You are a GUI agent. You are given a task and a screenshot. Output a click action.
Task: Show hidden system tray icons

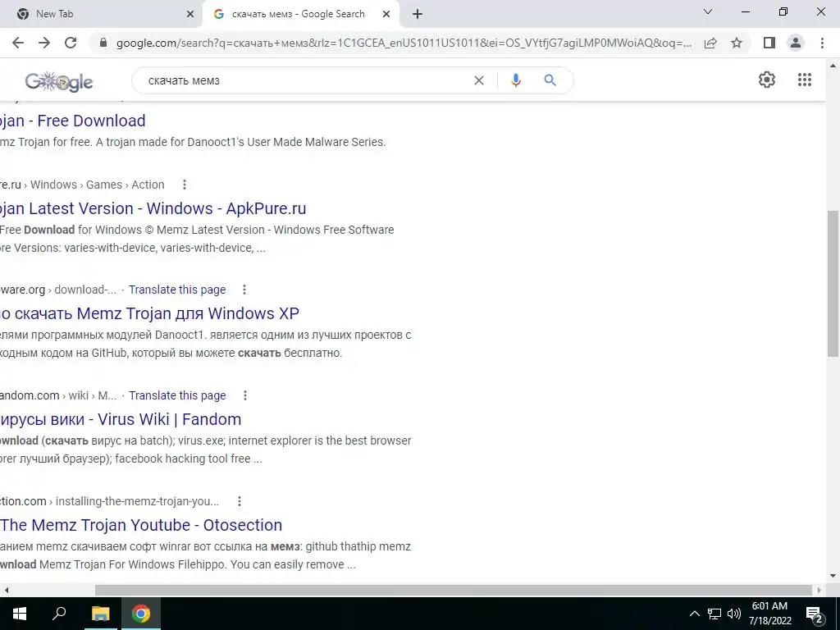[694, 614]
